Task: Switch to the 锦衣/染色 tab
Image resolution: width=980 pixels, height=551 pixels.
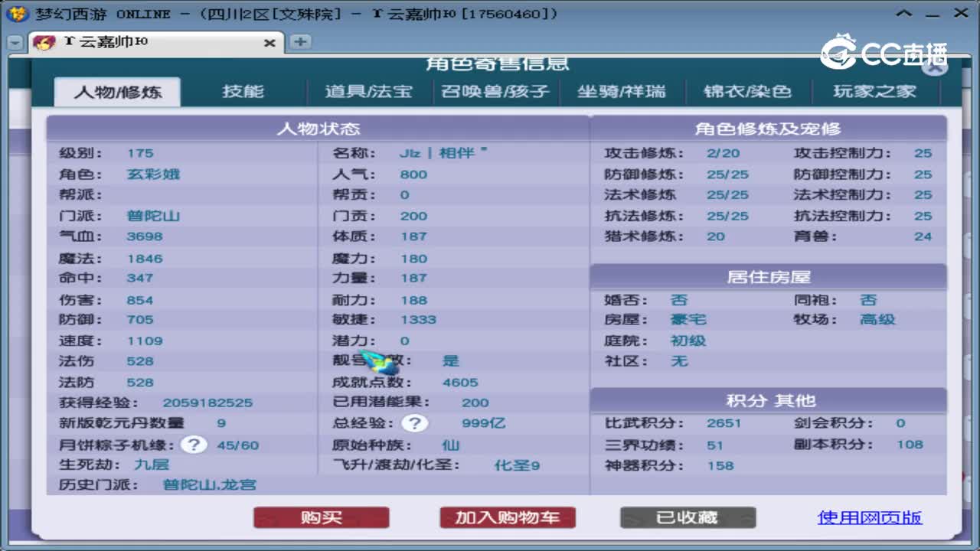Action: [747, 92]
